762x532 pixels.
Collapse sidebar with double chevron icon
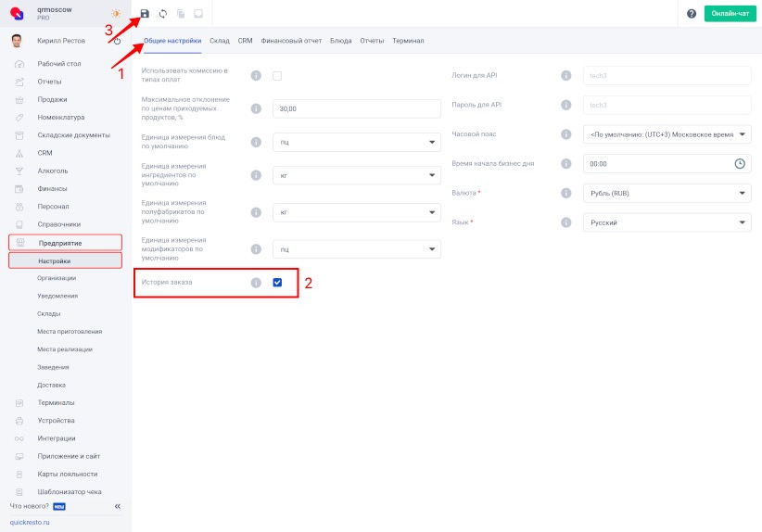pyautogui.click(x=118, y=506)
